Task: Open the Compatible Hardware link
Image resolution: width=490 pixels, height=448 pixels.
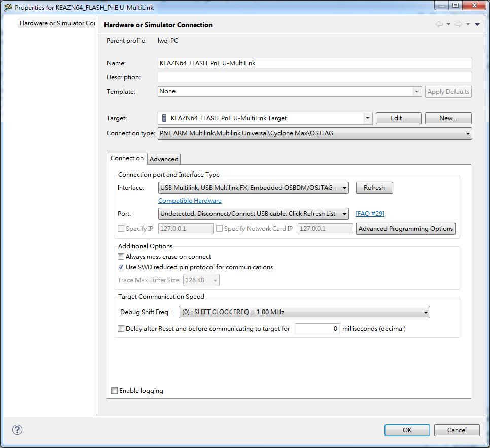Action: [x=190, y=201]
